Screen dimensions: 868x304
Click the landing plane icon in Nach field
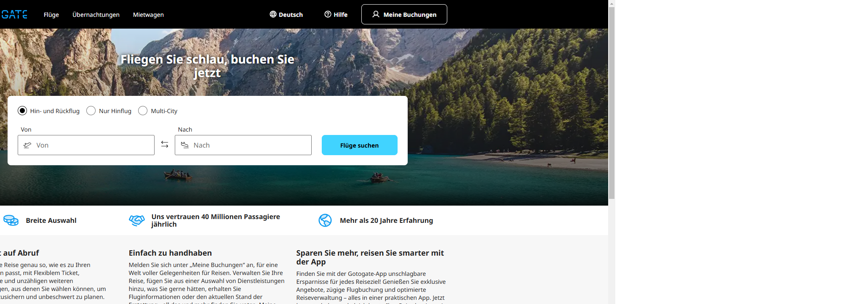tap(184, 145)
